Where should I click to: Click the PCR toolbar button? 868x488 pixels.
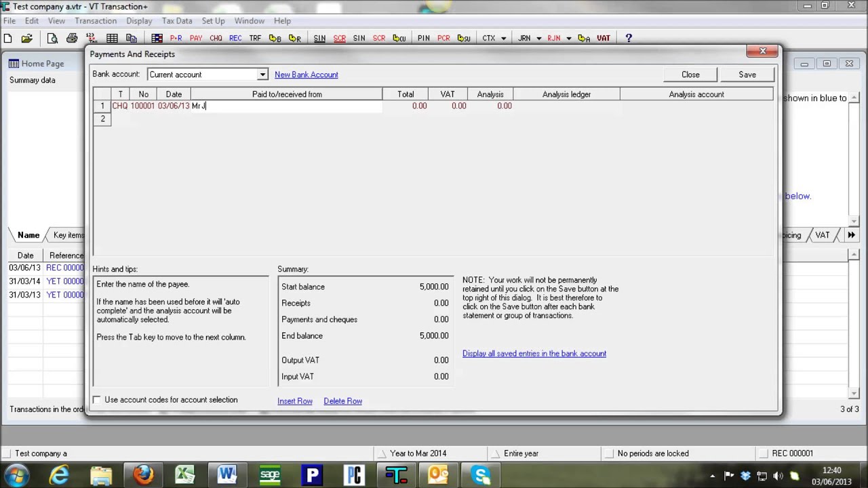point(443,39)
